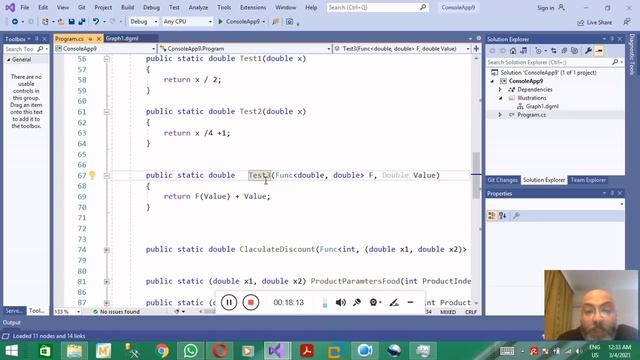Switch to the Graph1.dgml tab
This screenshot has height=360, width=640.
[x=122, y=38]
